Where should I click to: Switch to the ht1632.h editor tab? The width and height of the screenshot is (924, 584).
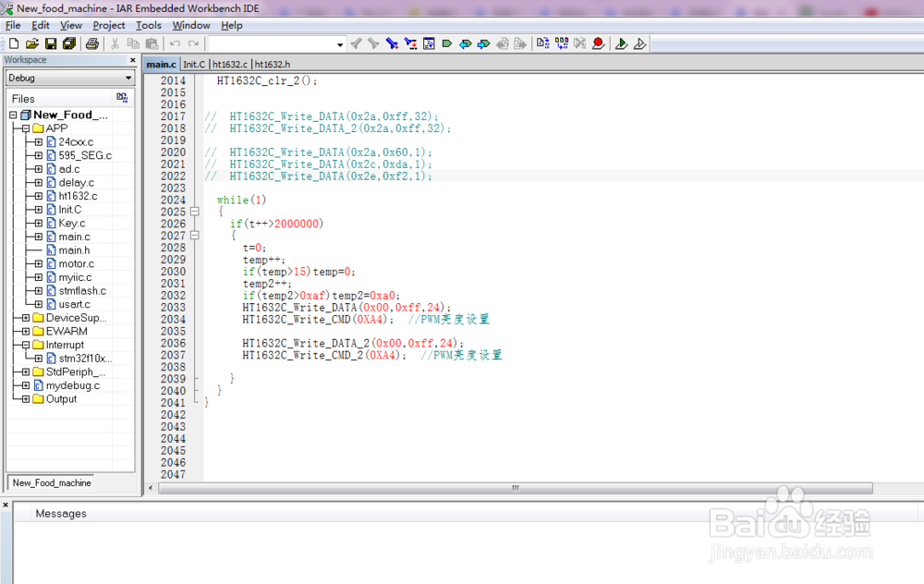273,65
